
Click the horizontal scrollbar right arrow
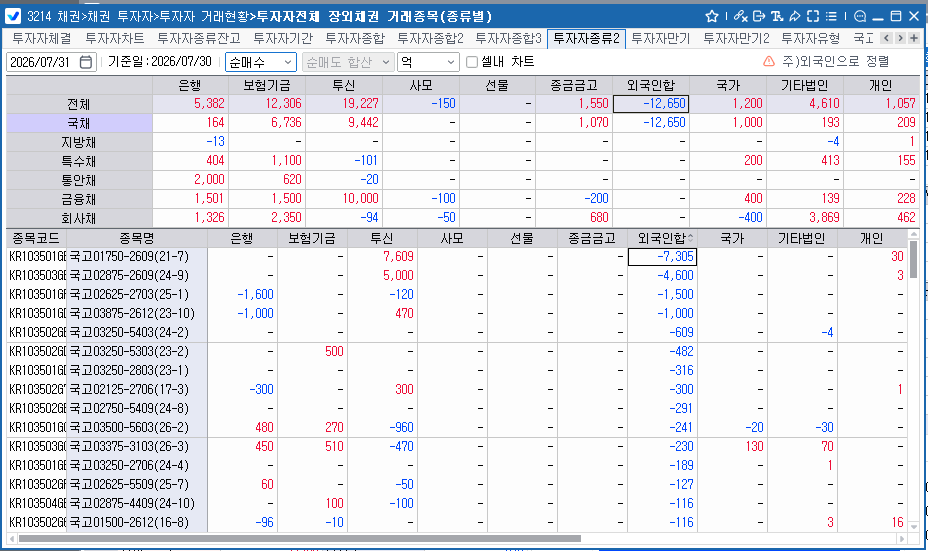click(901, 539)
